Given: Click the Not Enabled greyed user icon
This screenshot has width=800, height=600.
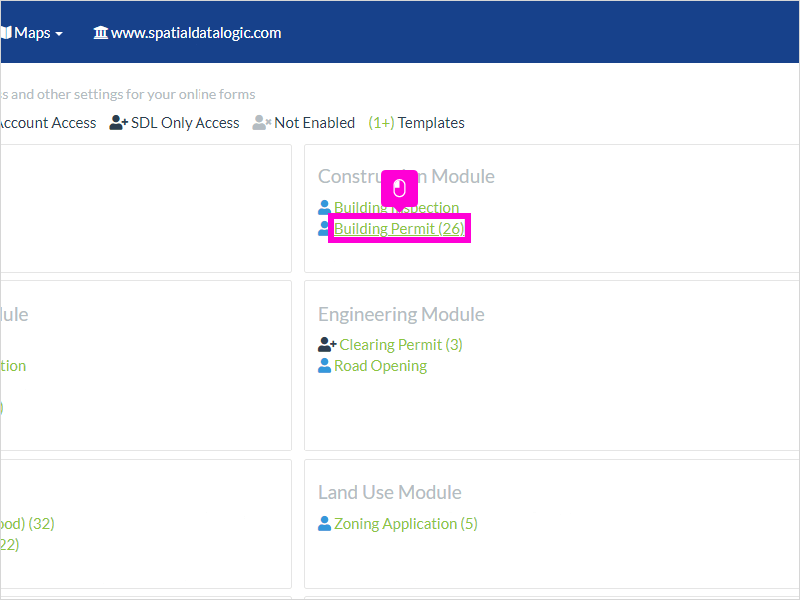Looking at the screenshot, I should (262, 122).
